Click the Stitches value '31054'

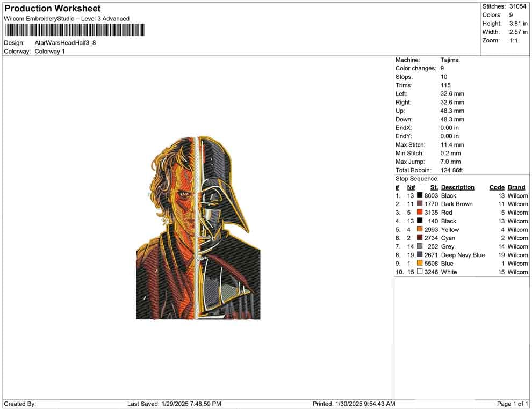point(517,6)
